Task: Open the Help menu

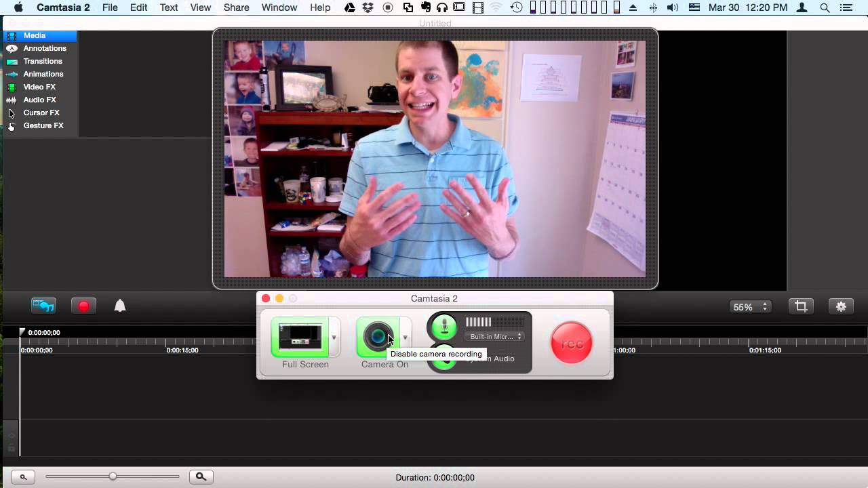Action: pyautogui.click(x=320, y=7)
